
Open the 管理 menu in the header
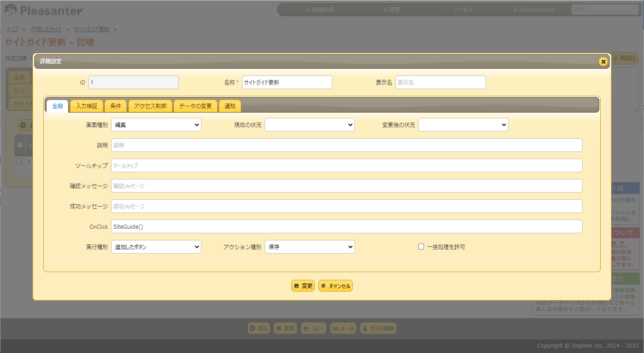coord(392,9)
